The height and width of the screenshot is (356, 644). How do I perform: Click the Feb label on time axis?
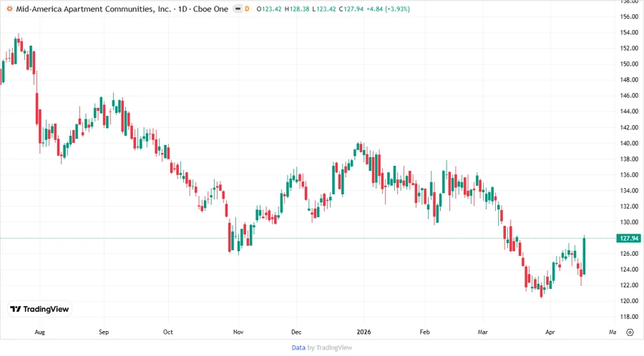424,332
